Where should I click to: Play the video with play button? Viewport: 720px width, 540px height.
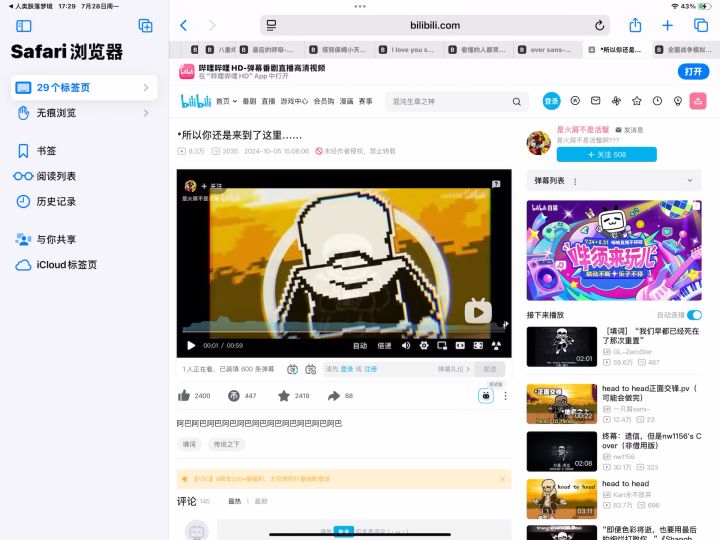[x=191, y=345]
